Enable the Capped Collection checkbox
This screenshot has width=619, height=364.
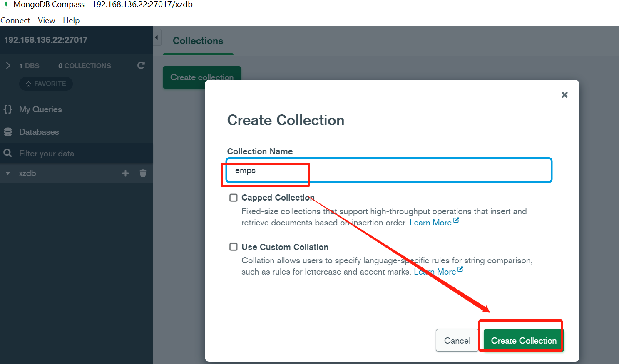[x=234, y=198]
